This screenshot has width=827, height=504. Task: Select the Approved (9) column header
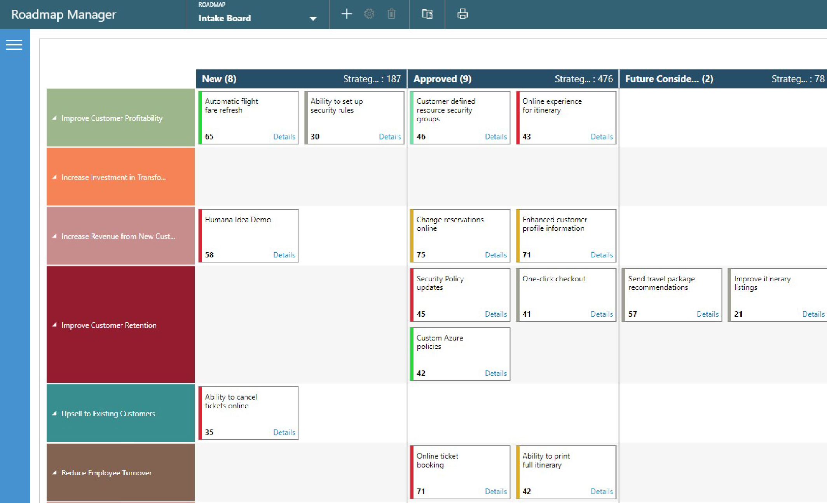[x=442, y=79]
